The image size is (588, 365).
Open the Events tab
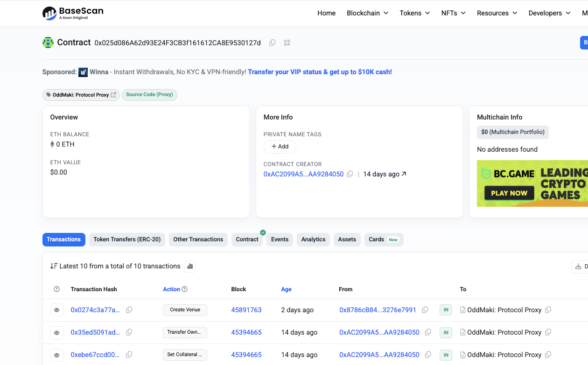[x=280, y=239]
